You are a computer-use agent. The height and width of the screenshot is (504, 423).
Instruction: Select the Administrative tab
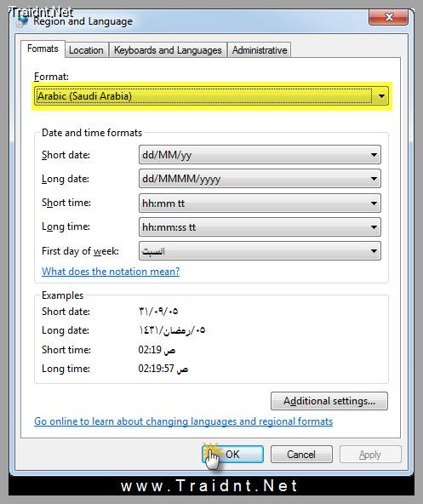[260, 50]
